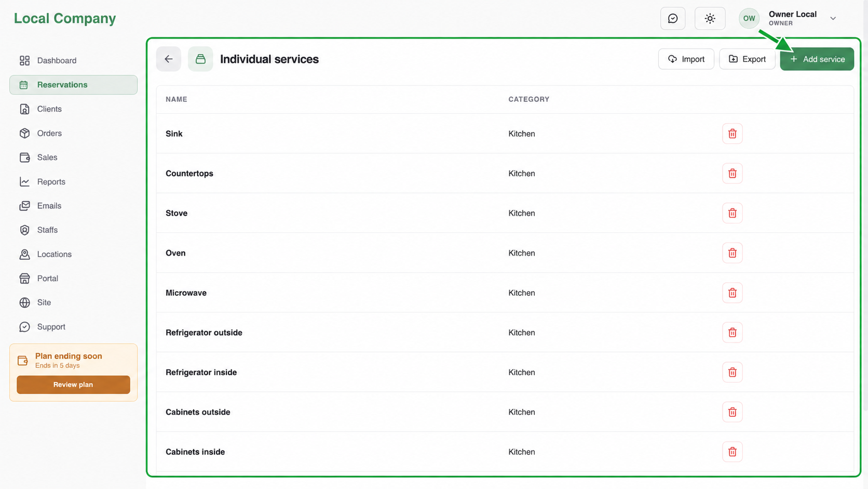
Task: Open the Orders section
Action: tap(73, 134)
